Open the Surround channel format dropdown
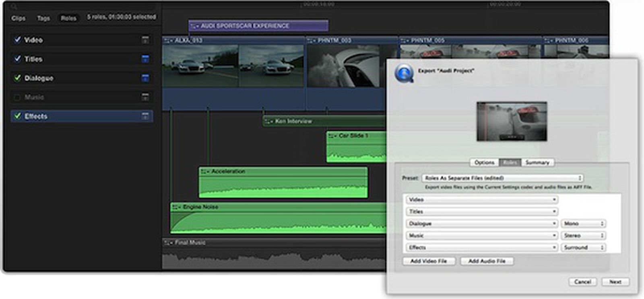This screenshot has width=644, height=299. pos(583,247)
